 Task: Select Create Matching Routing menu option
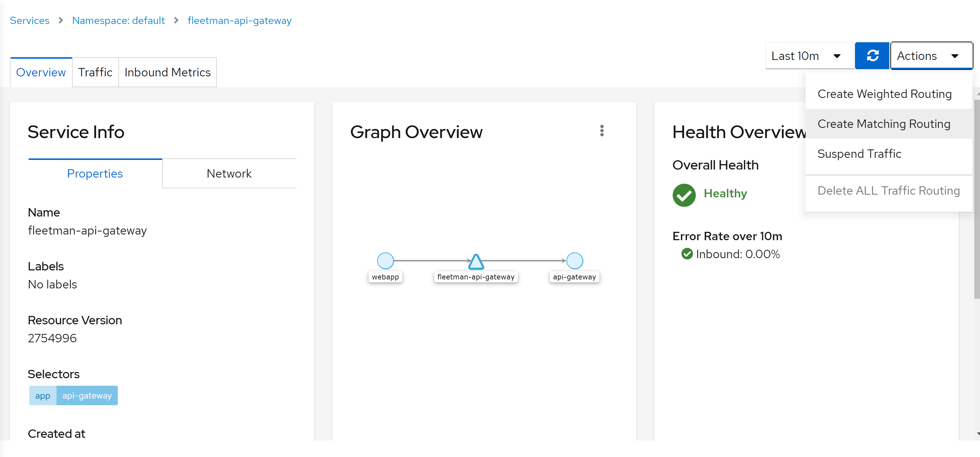click(x=884, y=123)
